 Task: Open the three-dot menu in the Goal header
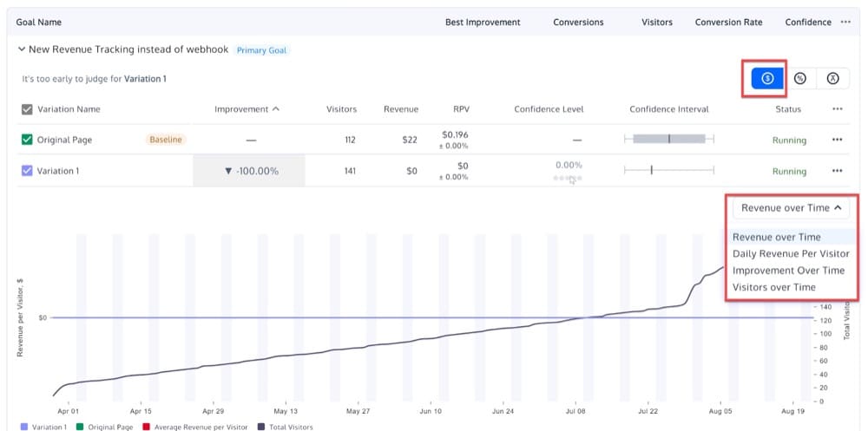[x=845, y=23]
